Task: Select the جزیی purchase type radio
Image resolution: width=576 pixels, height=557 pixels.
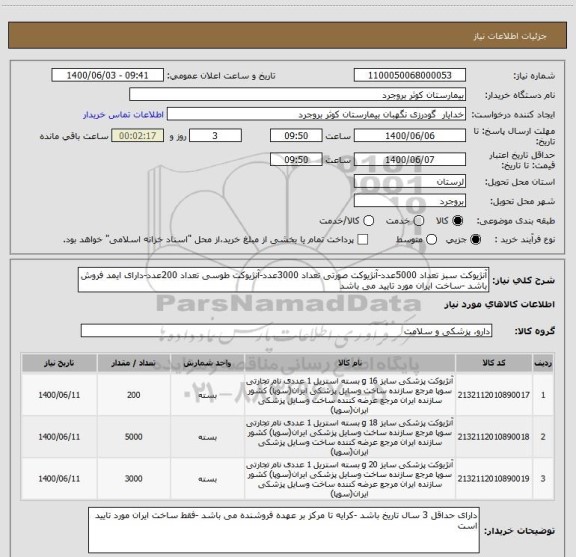Action: tap(475, 240)
